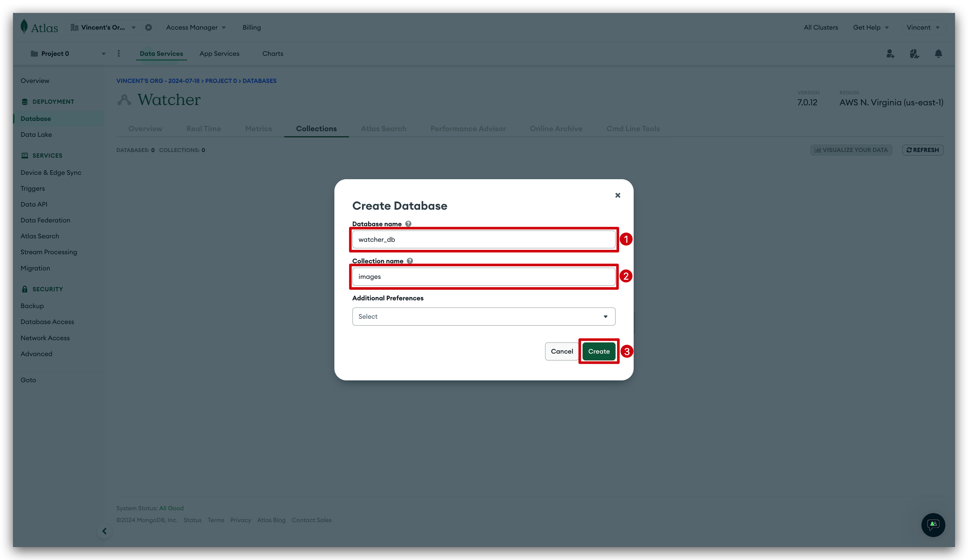Open the Performance Advisor tab
The height and width of the screenshot is (560, 968).
click(x=468, y=129)
